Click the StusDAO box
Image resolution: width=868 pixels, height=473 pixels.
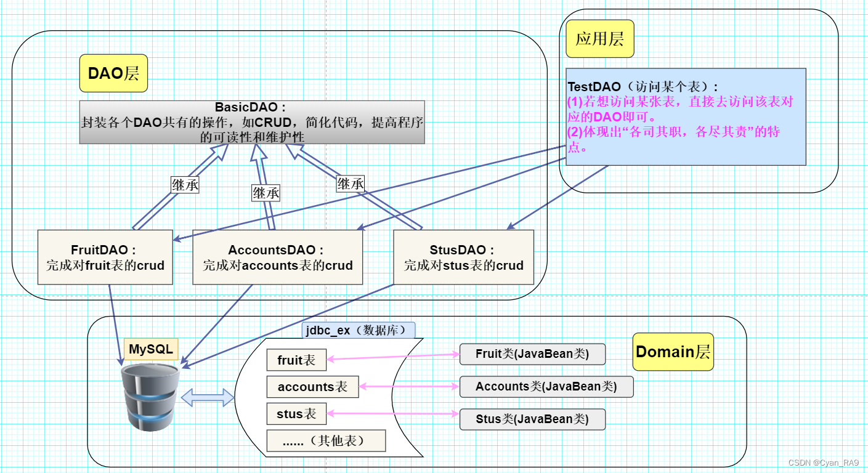coord(463,257)
